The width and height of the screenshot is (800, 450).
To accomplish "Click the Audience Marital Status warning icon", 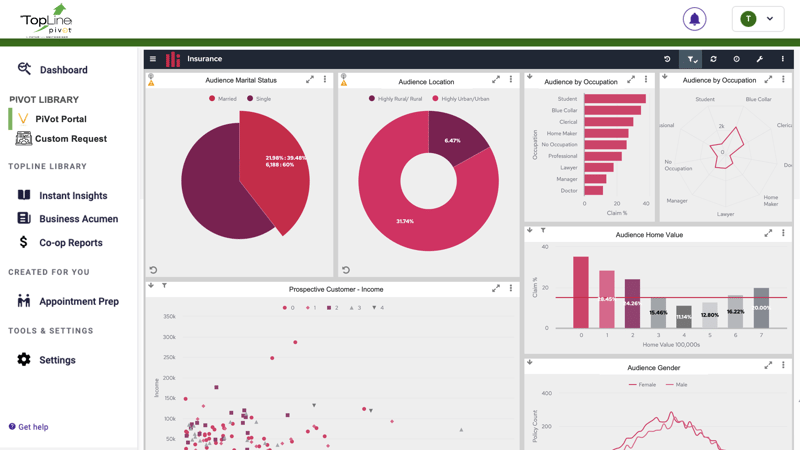I will (x=151, y=83).
